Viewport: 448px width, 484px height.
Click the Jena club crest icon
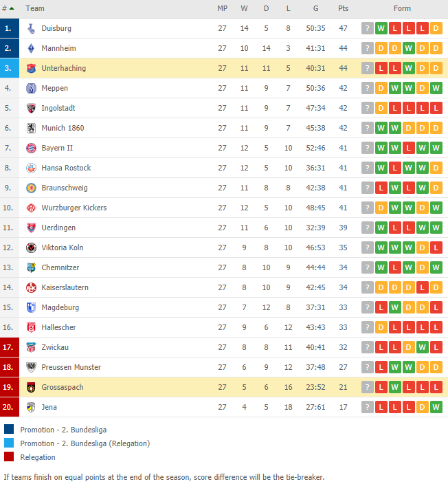pos(31,407)
